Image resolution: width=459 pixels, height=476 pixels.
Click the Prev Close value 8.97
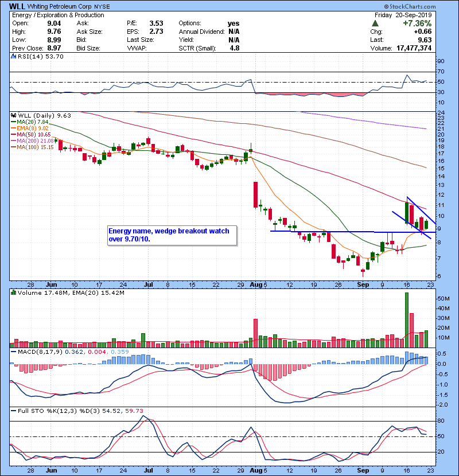click(x=54, y=48)
